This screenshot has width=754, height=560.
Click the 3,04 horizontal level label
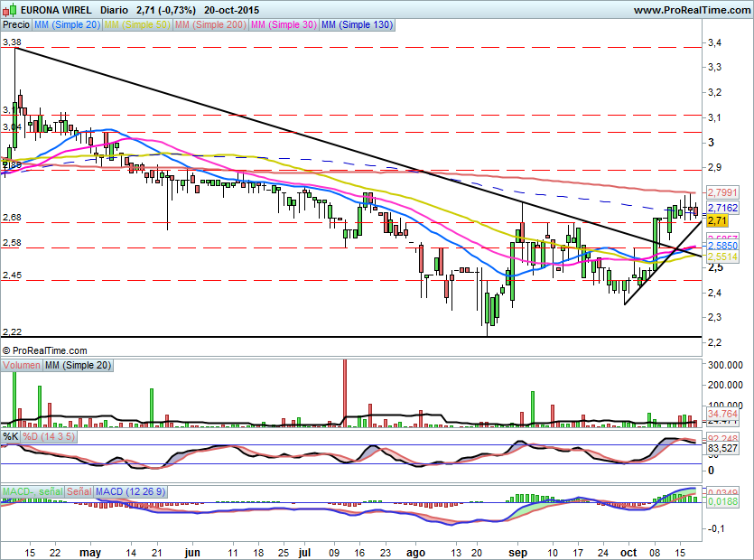(12, 127)
